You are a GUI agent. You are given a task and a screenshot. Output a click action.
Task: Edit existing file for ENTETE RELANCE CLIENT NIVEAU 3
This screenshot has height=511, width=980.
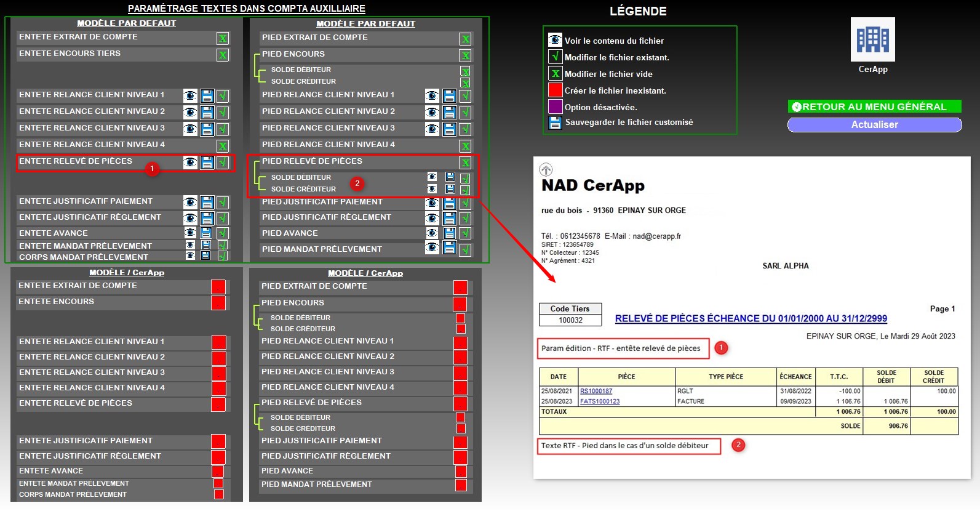pyautogui.click(x=223, y=129)
